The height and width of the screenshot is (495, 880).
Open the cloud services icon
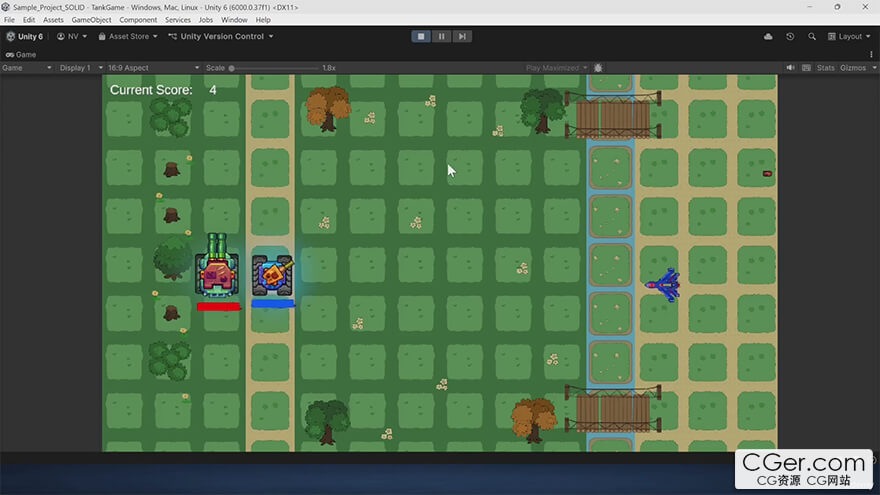tap(768, 37)
